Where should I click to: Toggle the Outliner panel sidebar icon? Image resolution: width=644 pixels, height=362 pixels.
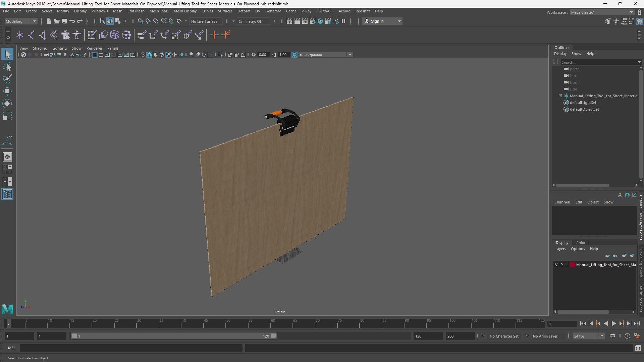7,194
